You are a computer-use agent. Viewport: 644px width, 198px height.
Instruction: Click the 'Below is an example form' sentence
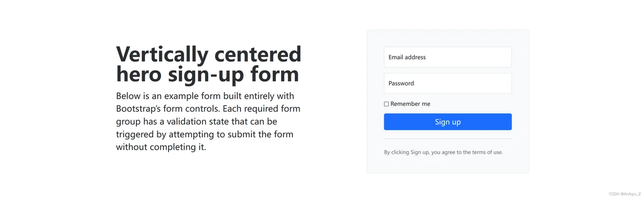pos(165,96)
